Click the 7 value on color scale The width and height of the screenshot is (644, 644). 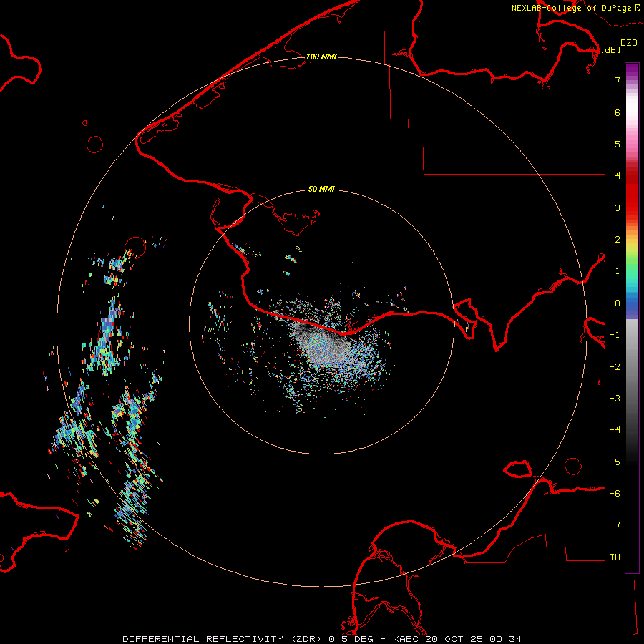click(618, 80)
